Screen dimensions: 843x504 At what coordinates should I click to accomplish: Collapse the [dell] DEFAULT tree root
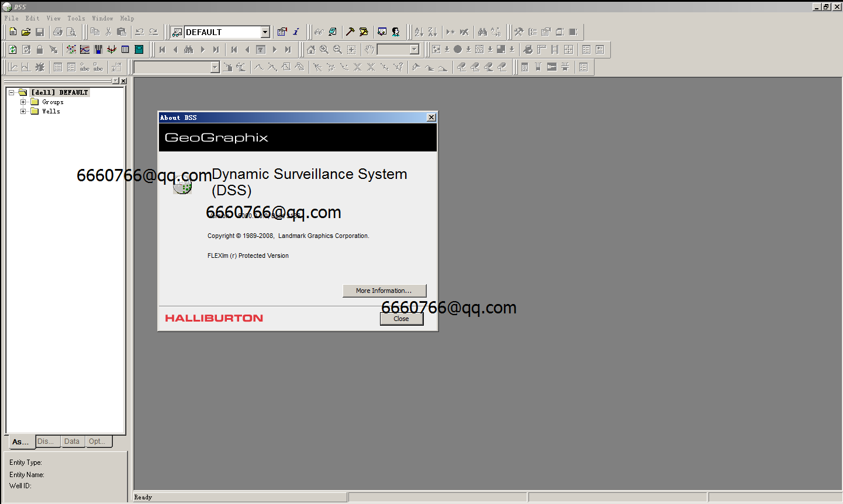pos(11,92)
